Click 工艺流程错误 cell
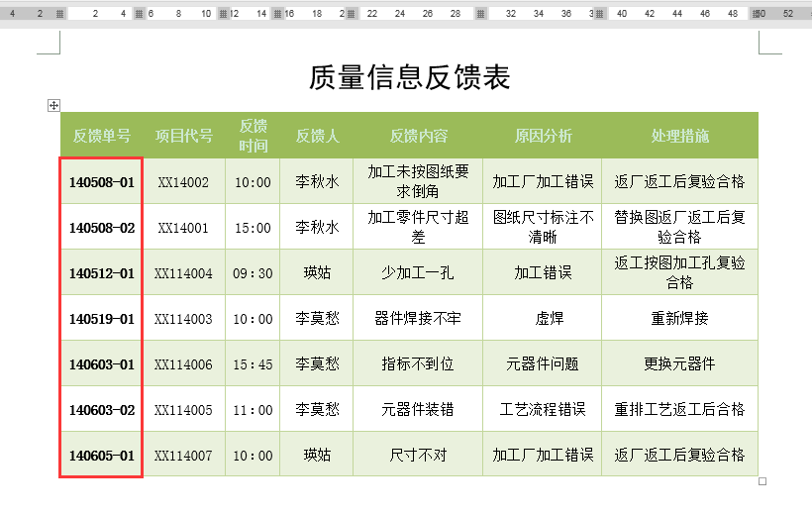The height and width of the screenshot is (515, 812). coord(543,409)
